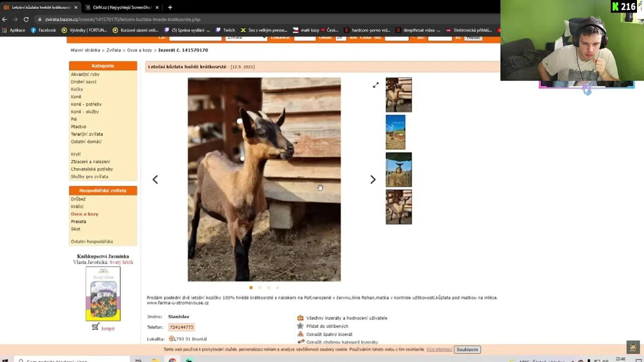Jump to second photo via pagination dot
Screen dimensions: 644x362
[x=260, y=288]
